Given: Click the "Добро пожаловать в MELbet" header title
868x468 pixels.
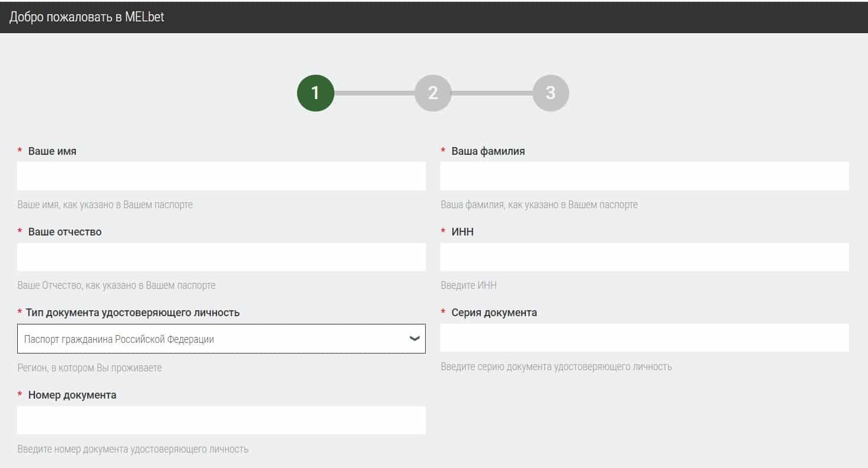Looking at the screenshot, I should point(87,17).
